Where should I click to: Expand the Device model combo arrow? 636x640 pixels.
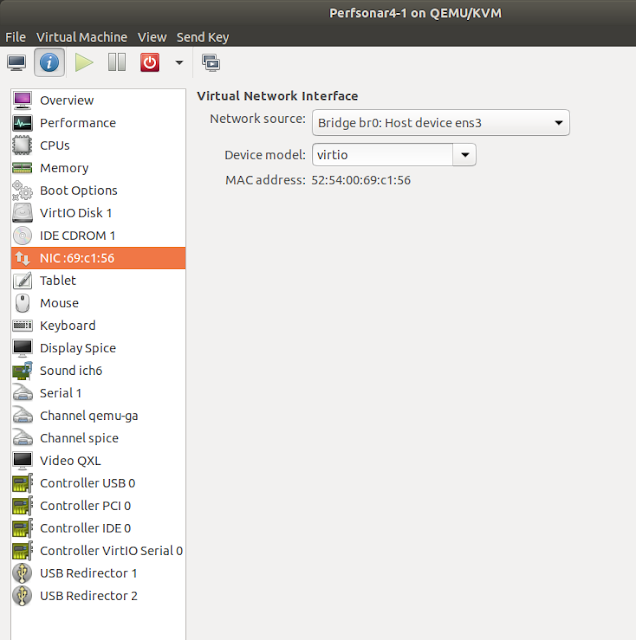[x=465, y=155]
